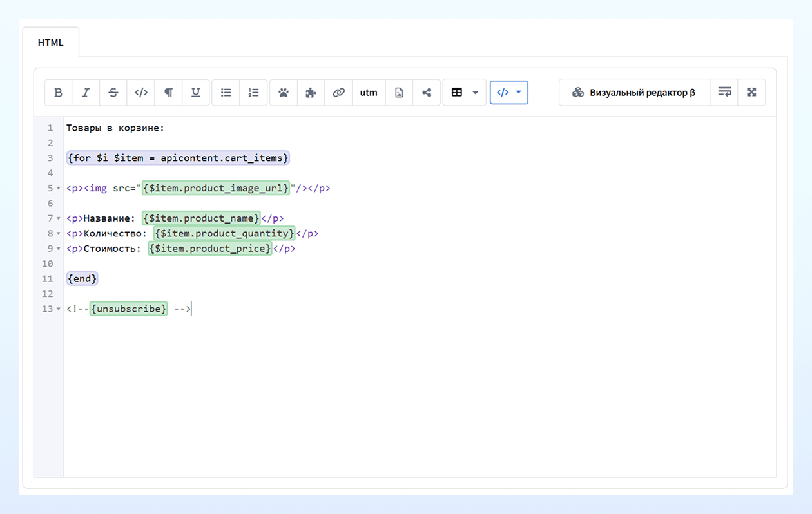Click the {for $i $item = apicontent.cart_items} tag
Screen dimensions: 812x514
[x=178, y=158]
